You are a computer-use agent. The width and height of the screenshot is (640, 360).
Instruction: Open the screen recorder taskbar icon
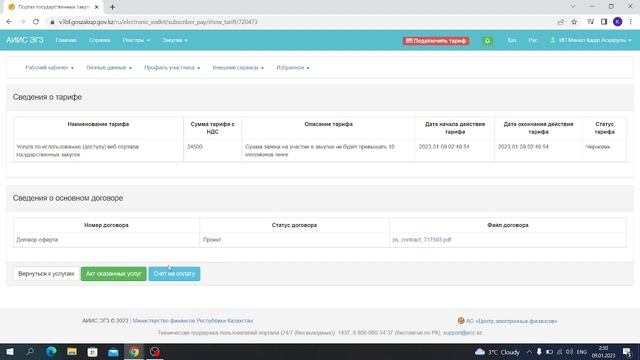(155, 352)
